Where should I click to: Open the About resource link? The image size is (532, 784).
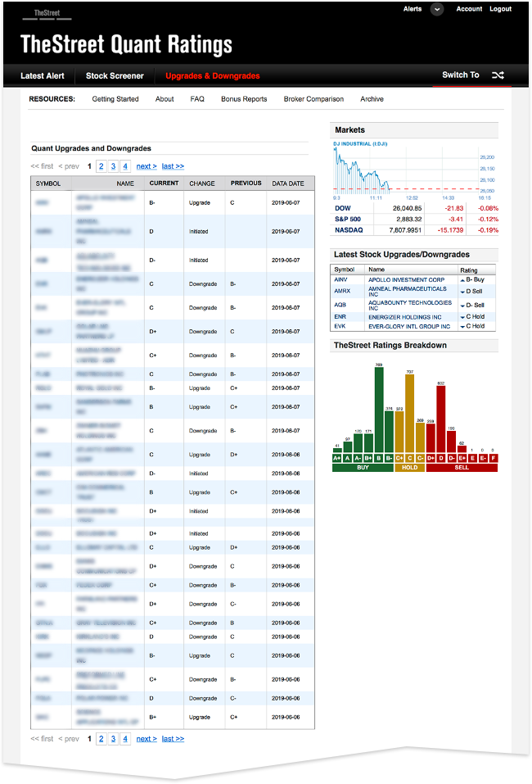(165, 99)
